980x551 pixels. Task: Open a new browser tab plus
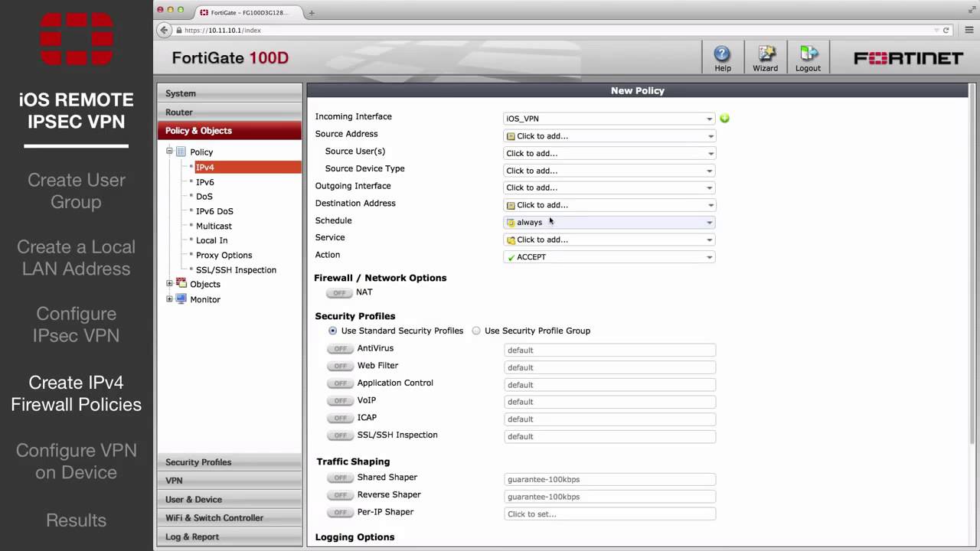[312, 12]
